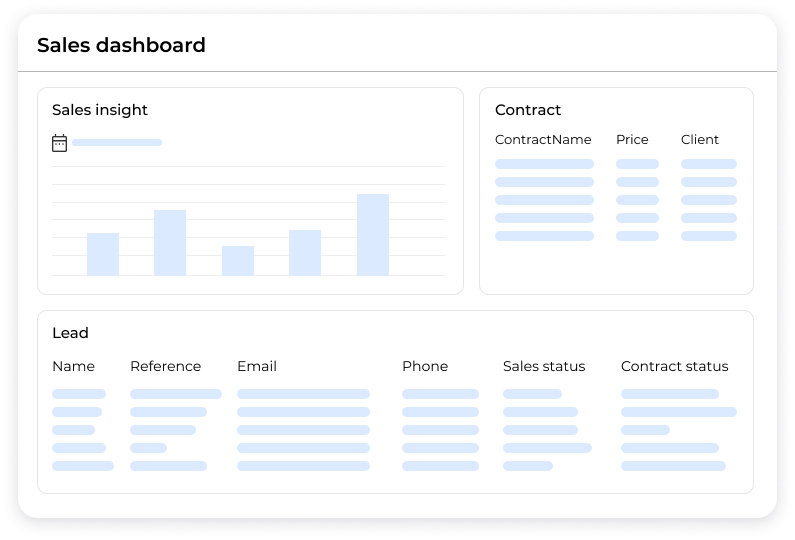
Task: Click the Phone column header
Action: tap(425, 366)
